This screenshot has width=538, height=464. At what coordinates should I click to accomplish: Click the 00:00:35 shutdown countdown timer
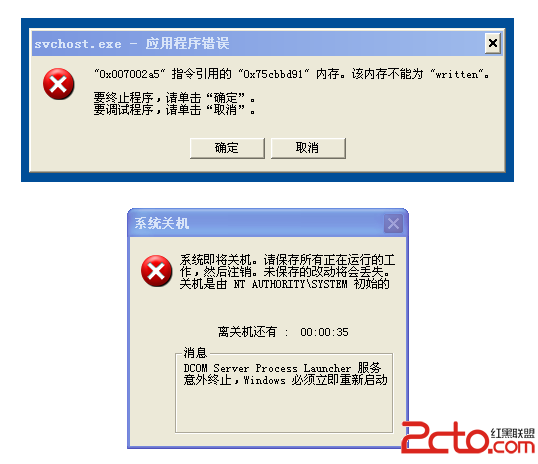(324, 332)
